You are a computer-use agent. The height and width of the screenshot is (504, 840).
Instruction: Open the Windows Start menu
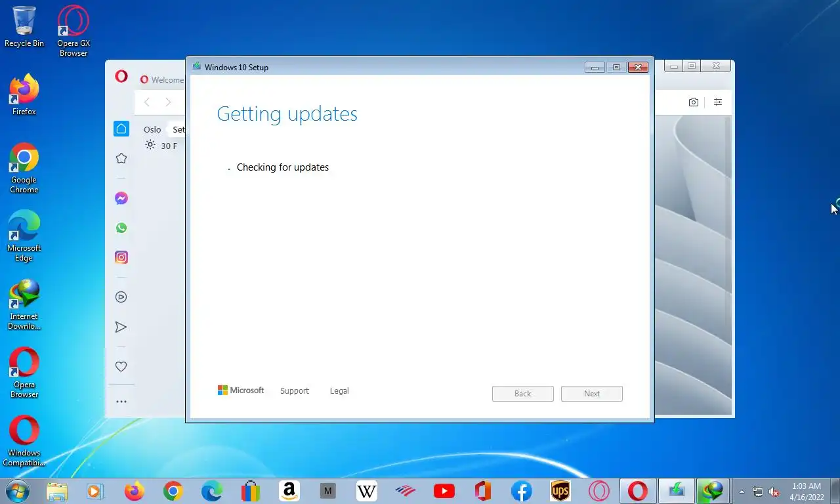(17, 491)
